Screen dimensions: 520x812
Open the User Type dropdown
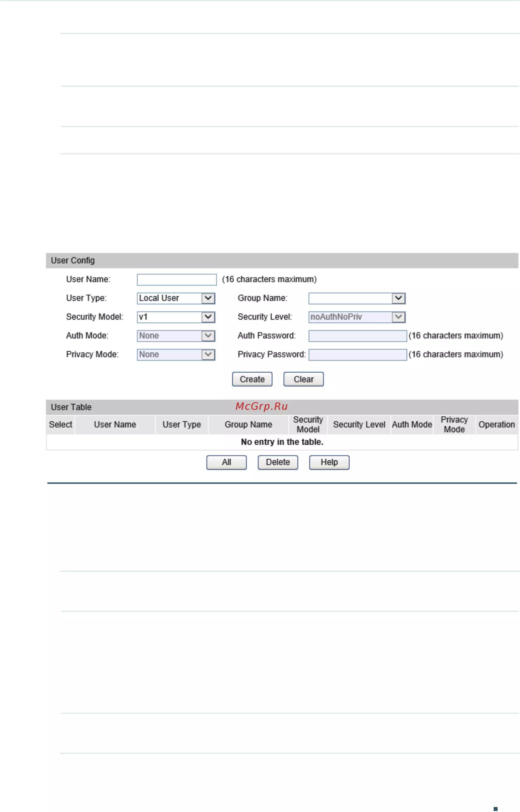[x=176, y=298]
